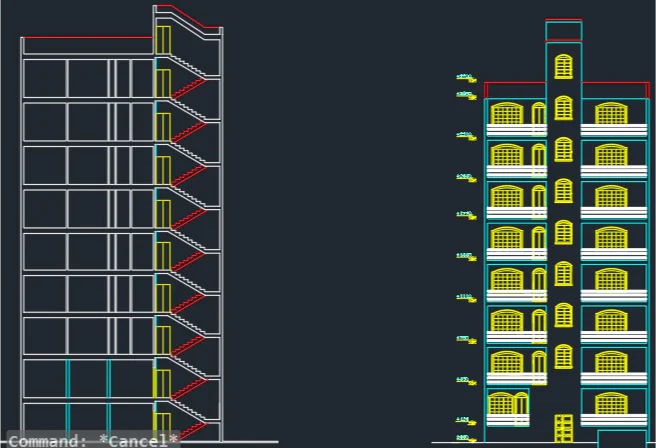Click the command line showing *Cancel*
The height and width of the screenshot is (448, 656).
(x=93, y=440)
